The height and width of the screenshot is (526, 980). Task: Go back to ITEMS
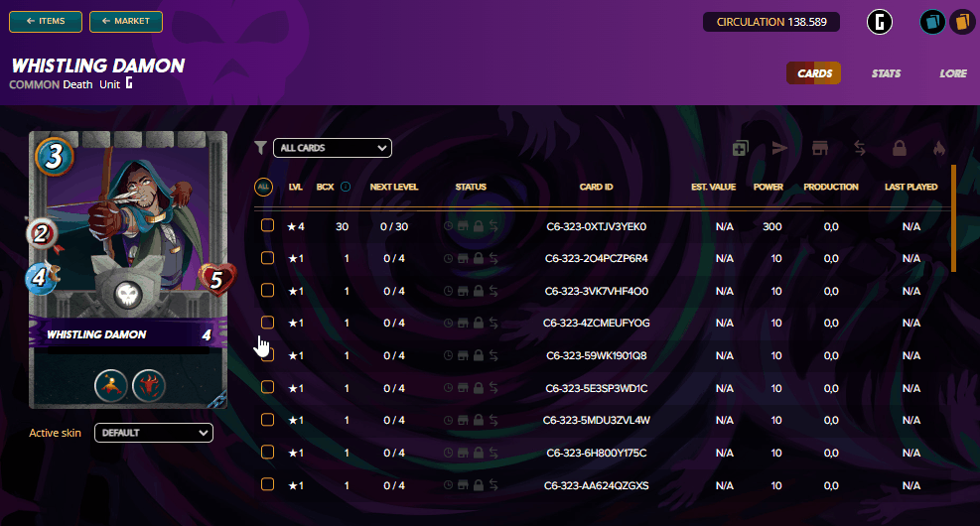[46, 21]
